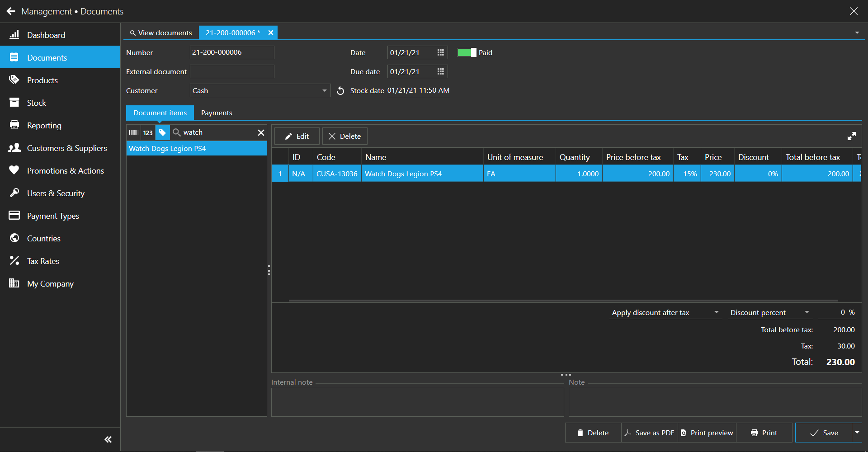Expand the items grid to fullscreen
This screenshot has height=452, width=868.
tap(851, 136)
